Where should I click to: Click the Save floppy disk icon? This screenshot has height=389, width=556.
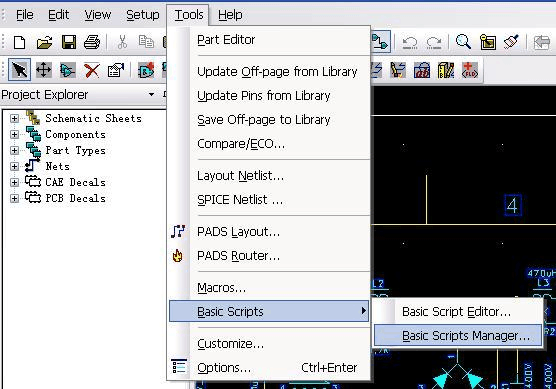coord(69,42)
